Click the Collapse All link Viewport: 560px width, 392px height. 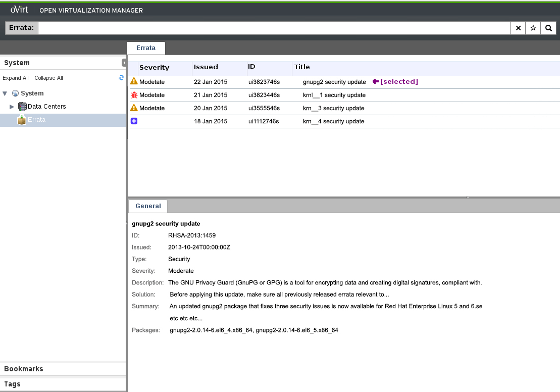pyautogui.click(x=48, y=78)
